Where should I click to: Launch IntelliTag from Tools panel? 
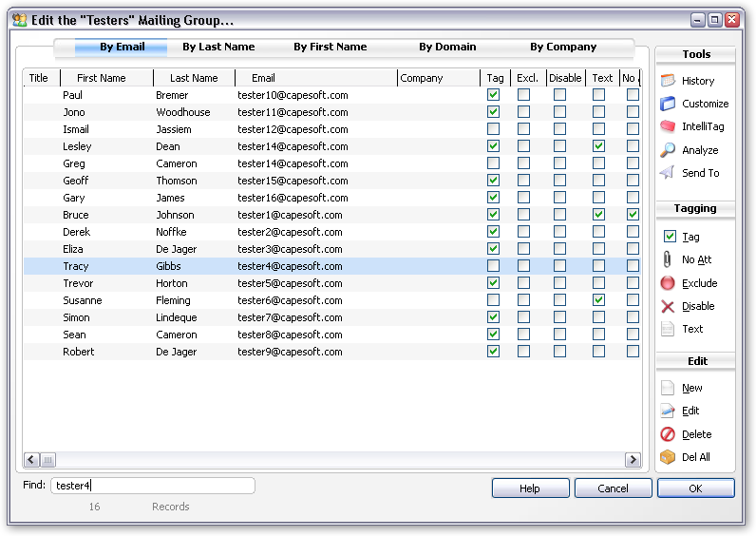pos(669,126)
